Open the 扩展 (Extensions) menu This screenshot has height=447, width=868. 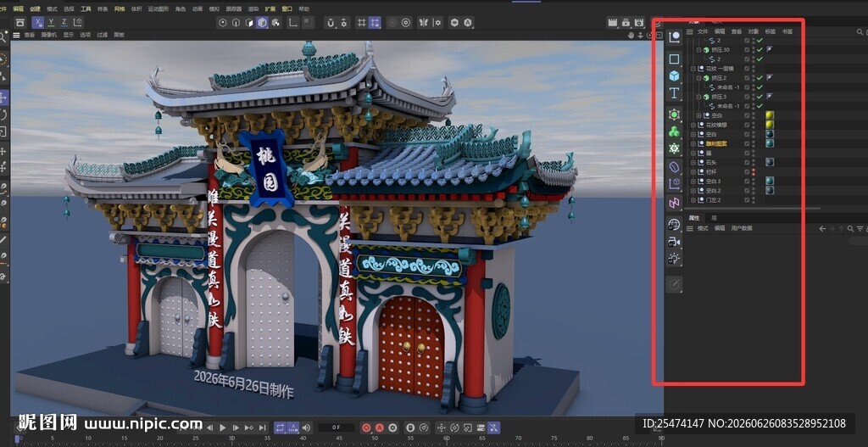pos(270,8)
